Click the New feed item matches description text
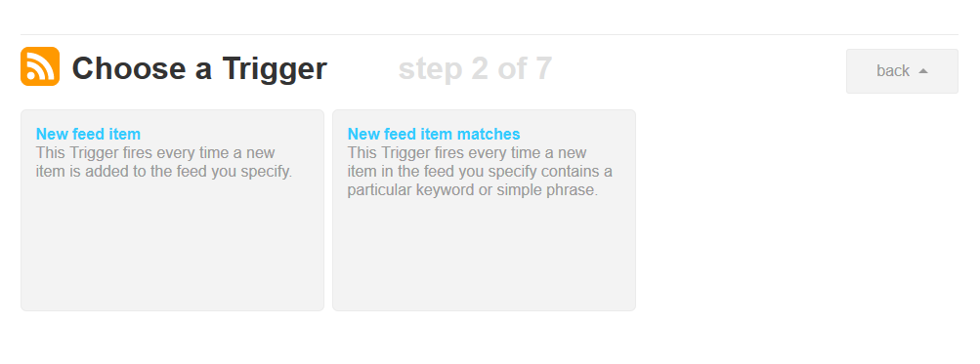The image size is (980, 364). pos(480,171)
